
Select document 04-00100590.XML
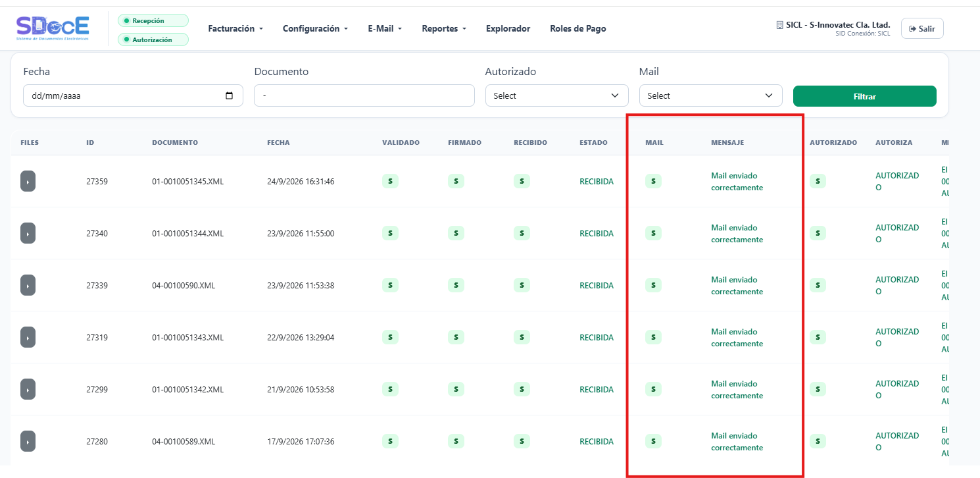(x=184, y=285)
